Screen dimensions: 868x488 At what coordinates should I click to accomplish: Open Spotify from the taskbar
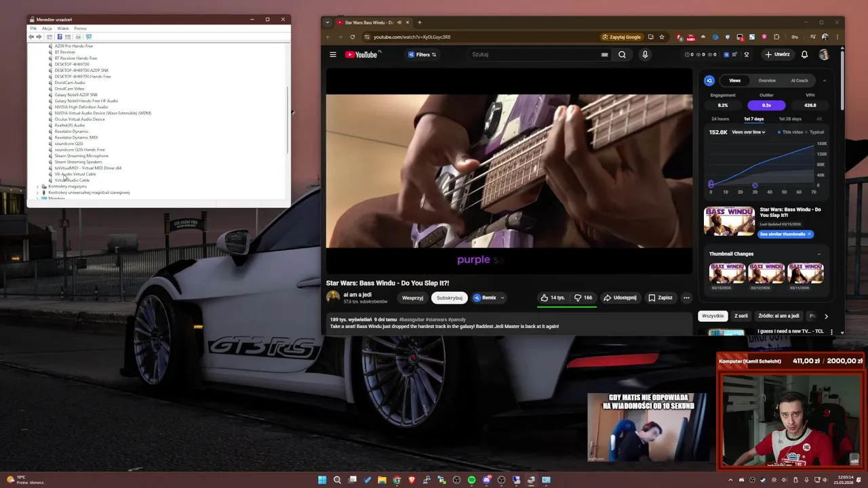tap(471, 480)
